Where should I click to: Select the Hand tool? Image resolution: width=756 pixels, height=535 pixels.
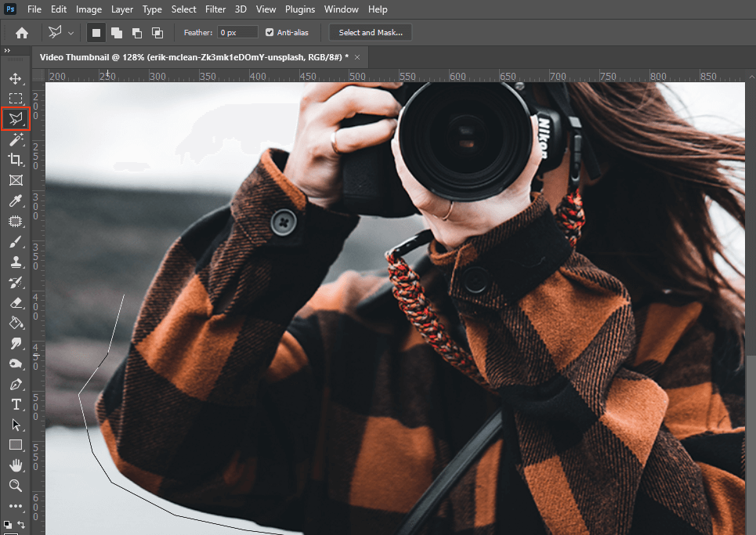[x=16, y=465]
